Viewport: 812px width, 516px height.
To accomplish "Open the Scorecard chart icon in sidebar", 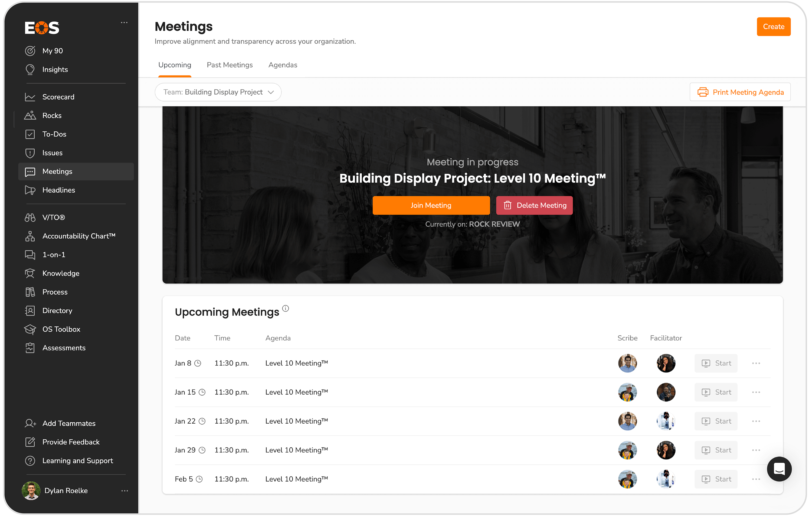I will pyautogui.click(x=30, y=97).
